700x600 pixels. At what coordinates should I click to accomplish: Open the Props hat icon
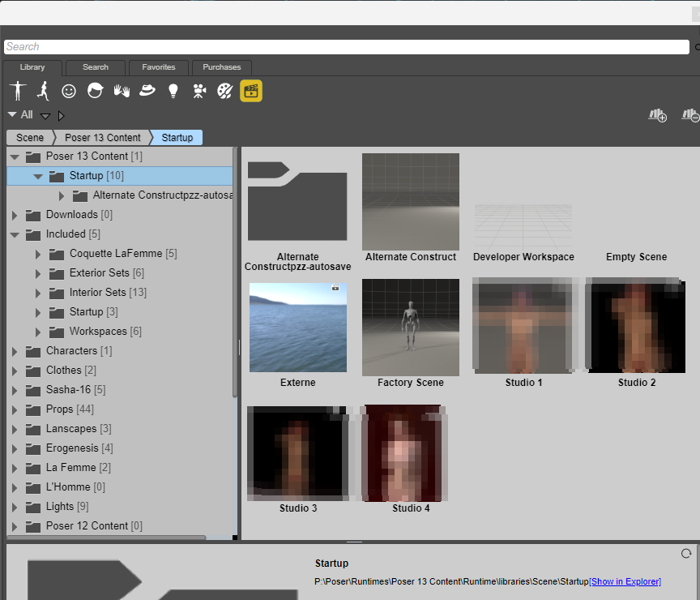(147, 91)
